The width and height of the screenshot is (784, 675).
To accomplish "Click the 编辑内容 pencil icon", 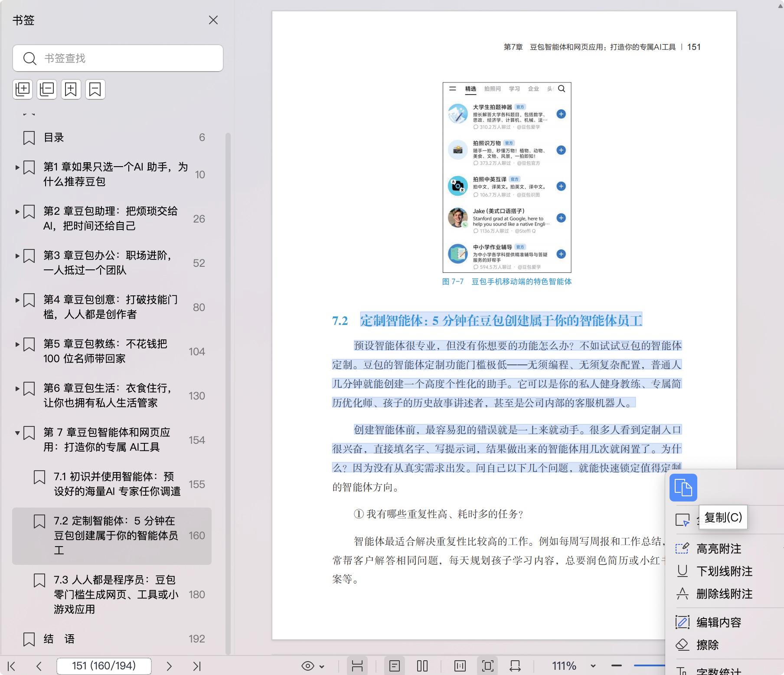I will [x=683, y=623].
